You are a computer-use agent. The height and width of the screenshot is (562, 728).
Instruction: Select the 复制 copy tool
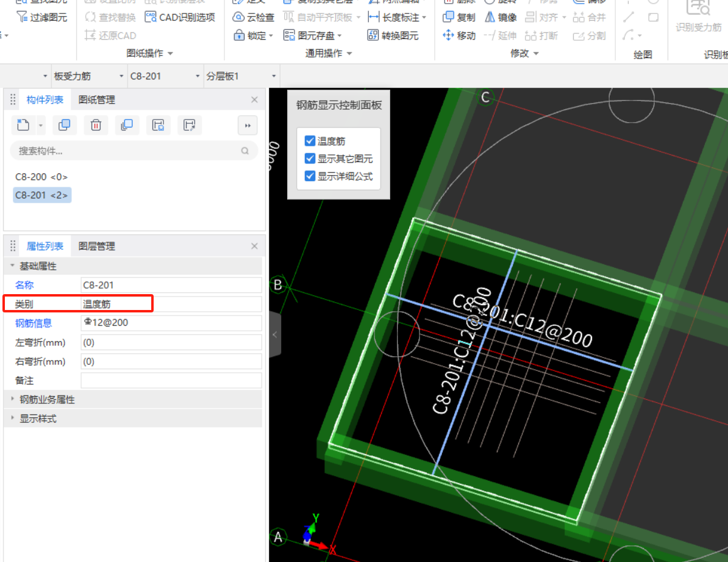(459, 17)
